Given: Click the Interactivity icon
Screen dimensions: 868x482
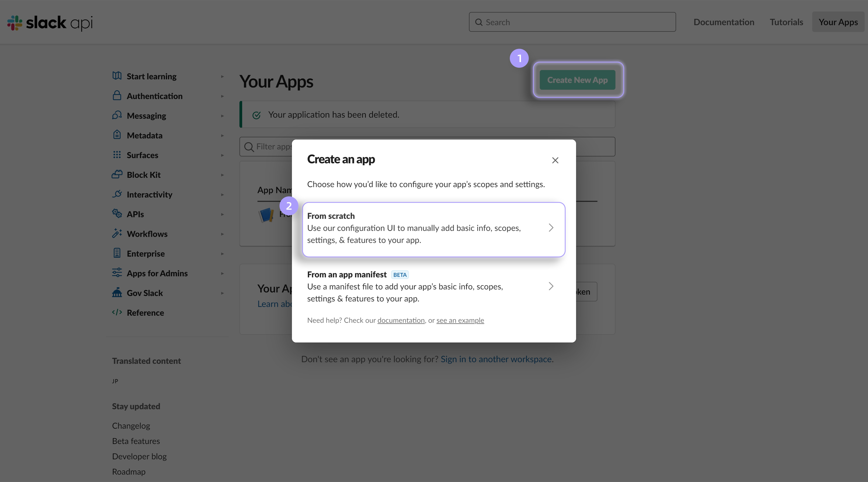Looking at the screenshot, I should click(x=117, y=194).
